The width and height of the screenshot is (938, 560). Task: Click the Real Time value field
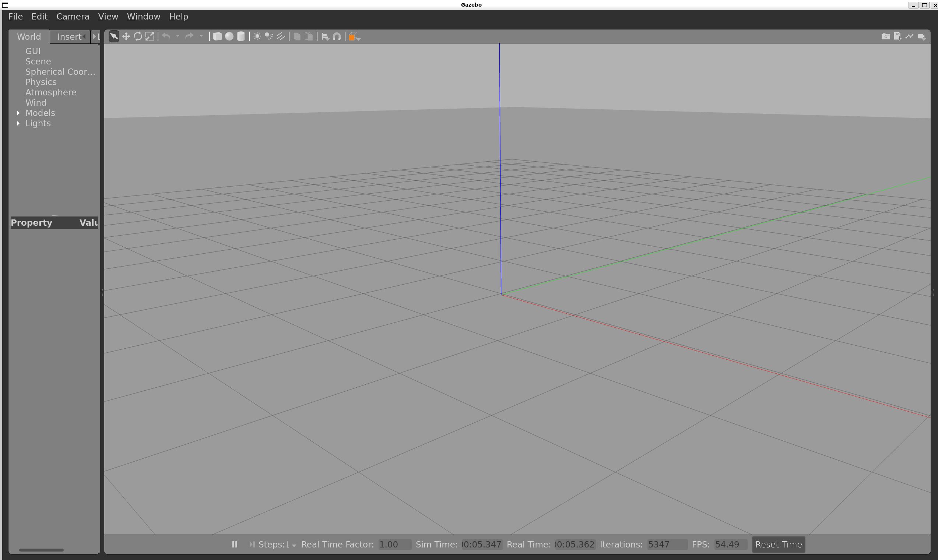click(575, 545)
